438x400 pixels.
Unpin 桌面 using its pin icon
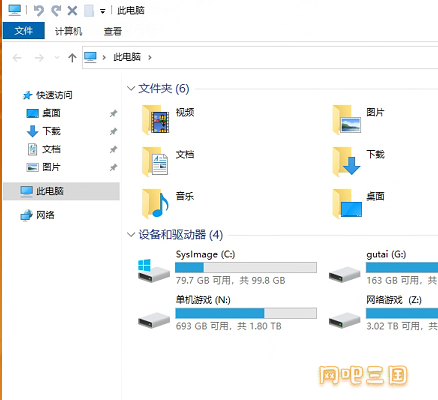(x=113, y=113)
